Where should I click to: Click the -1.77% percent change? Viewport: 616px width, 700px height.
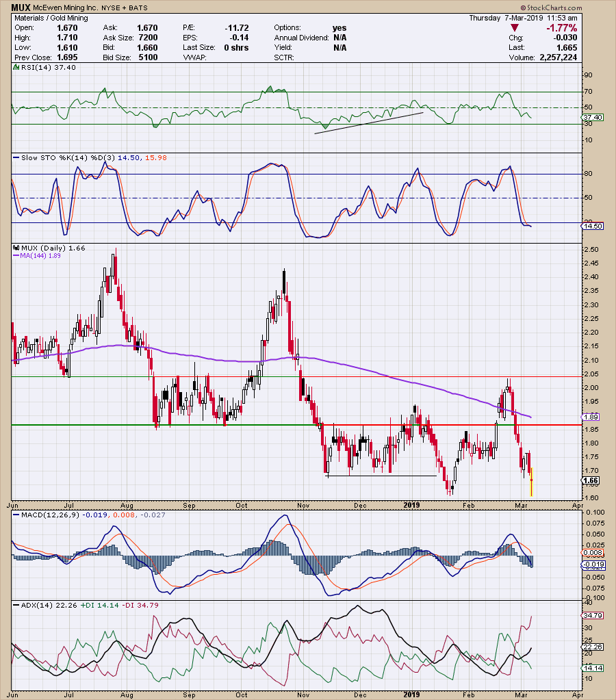(x=562, y=27)
